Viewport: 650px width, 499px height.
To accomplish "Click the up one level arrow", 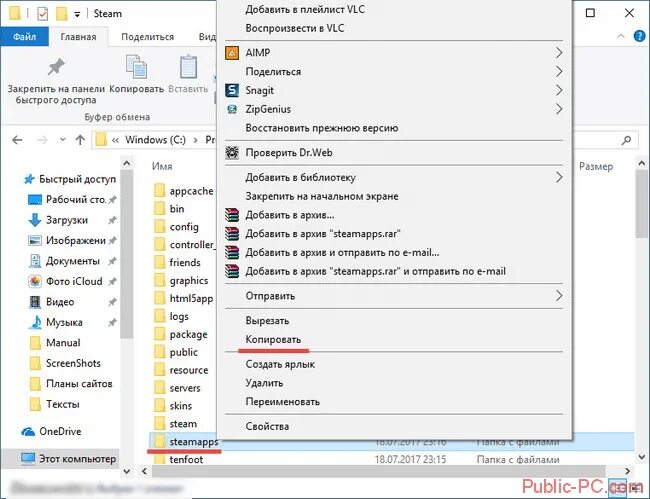I will pos(80,140).
